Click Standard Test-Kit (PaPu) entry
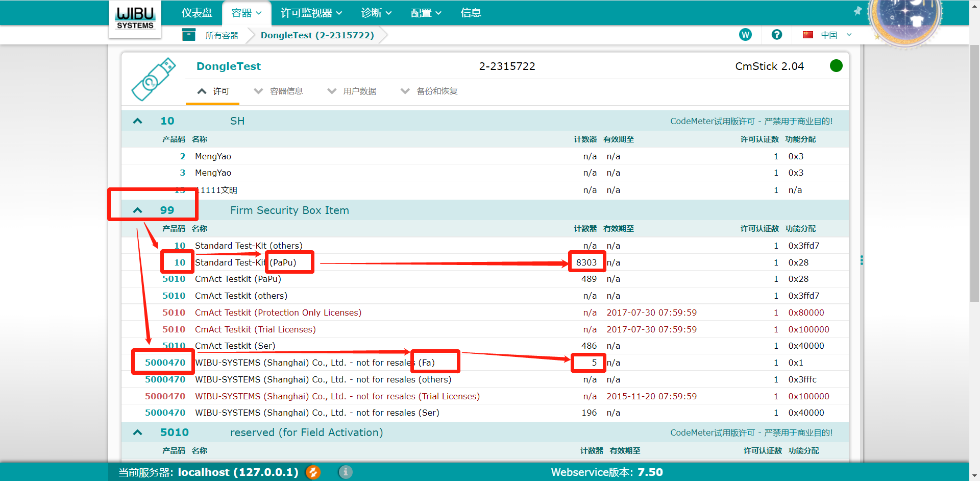980x481 pixels. coord(246,262)
